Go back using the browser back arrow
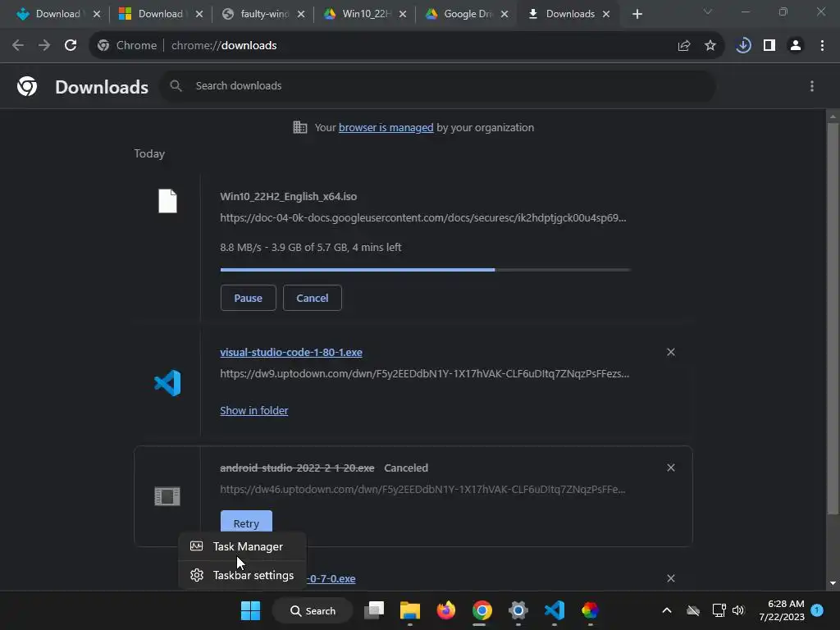Image resolution: width=840 pixels, height=630 pixels. click(18, 46)
